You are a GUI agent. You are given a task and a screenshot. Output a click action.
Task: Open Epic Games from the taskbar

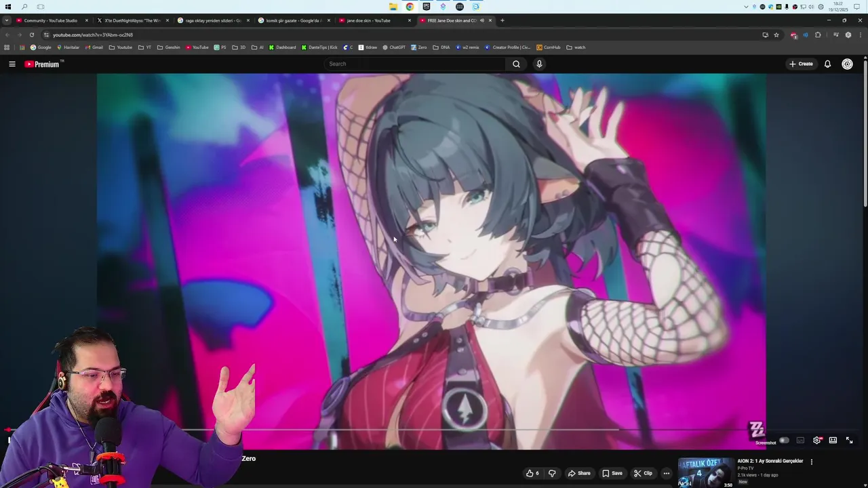[427, 7]
